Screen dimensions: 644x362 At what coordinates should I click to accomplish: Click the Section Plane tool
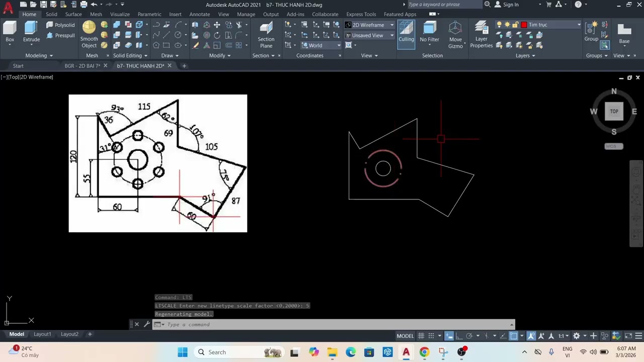click(x=266, y=35)
